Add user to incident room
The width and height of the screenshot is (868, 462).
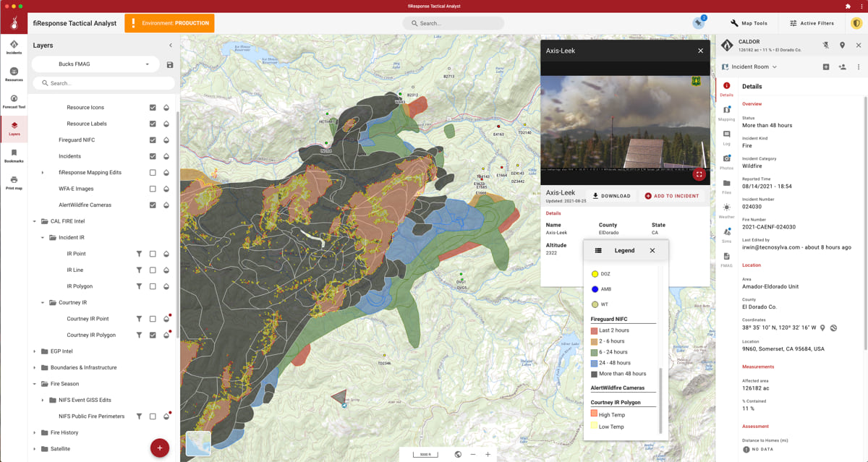coord(842,67)
